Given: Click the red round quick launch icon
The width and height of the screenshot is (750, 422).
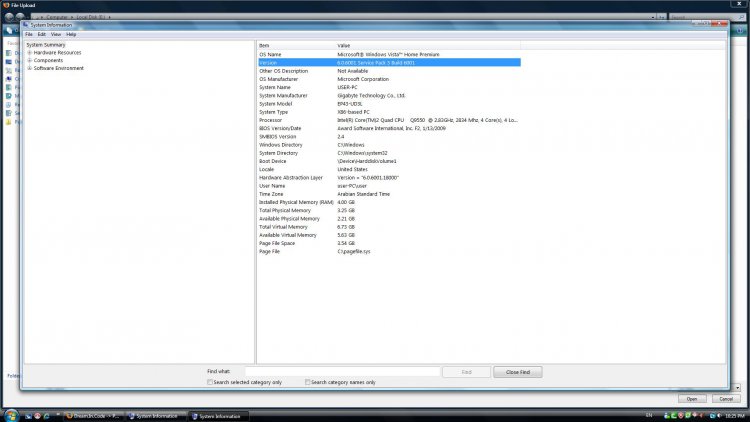Looking at the screenshot, I should click(x=37, y=416).
